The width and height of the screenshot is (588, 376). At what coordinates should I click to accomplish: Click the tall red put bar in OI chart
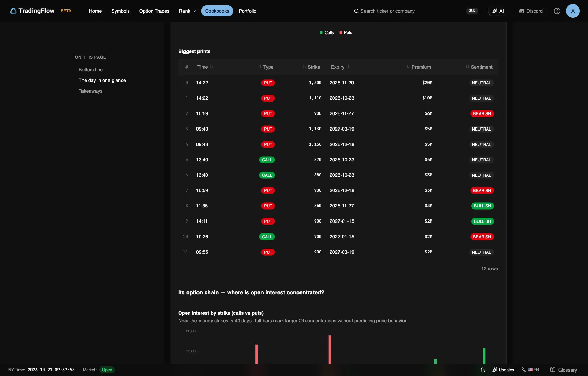(330, 349)
